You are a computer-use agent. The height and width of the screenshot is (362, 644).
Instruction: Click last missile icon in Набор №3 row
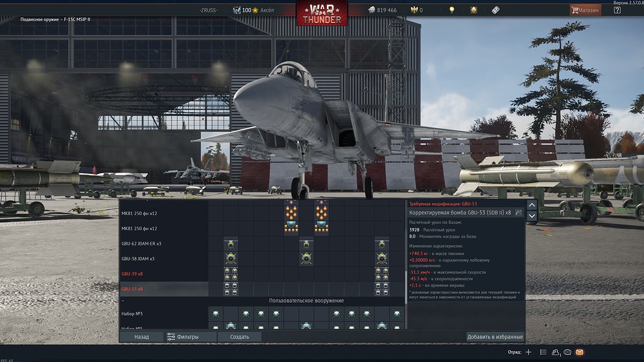tap(397, 314)
